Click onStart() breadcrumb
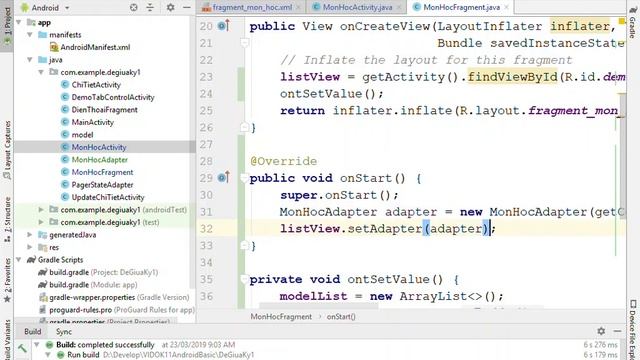This screenshot has height=360, width=640. tap(341, 317)
